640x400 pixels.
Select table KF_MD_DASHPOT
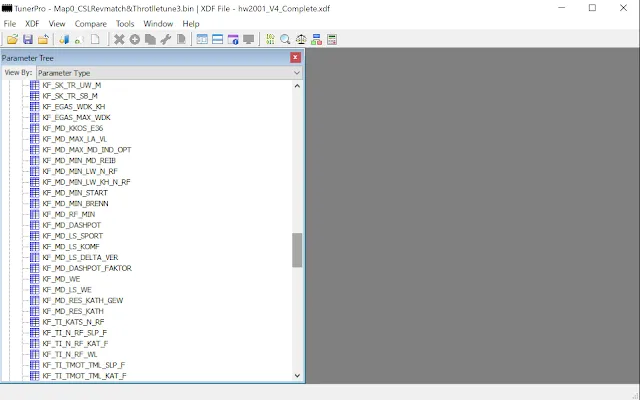pyautogui.click(x=71, y=225)
